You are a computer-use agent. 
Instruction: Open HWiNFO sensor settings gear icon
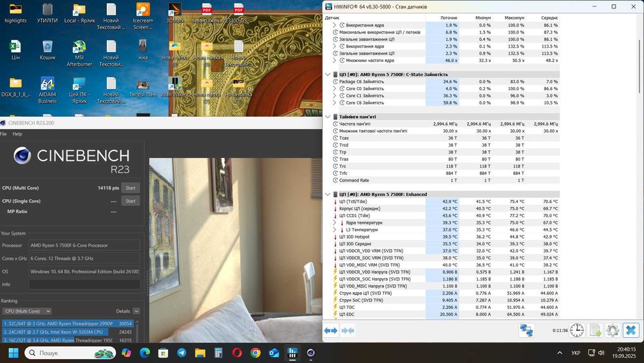[612, 331]
